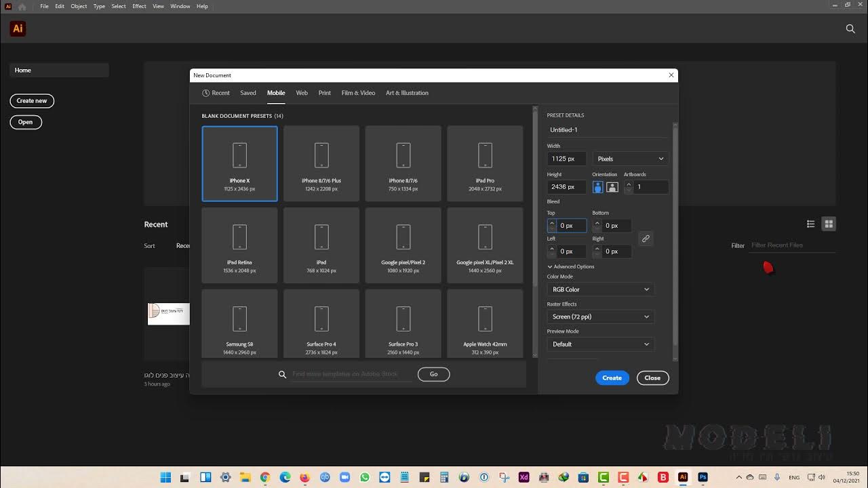Image resolution: width=868 pixels, height=488 pixels.
Task: Open the Windows Start menu
Action: point(165,477)
